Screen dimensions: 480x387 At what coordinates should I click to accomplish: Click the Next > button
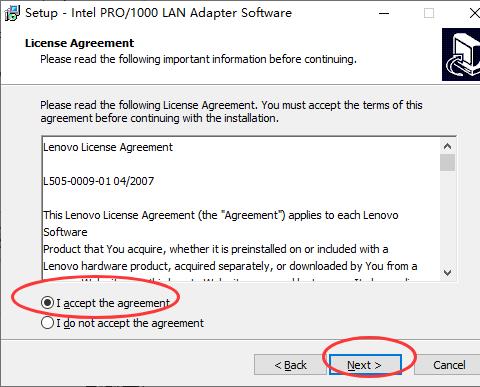point(365,365)
